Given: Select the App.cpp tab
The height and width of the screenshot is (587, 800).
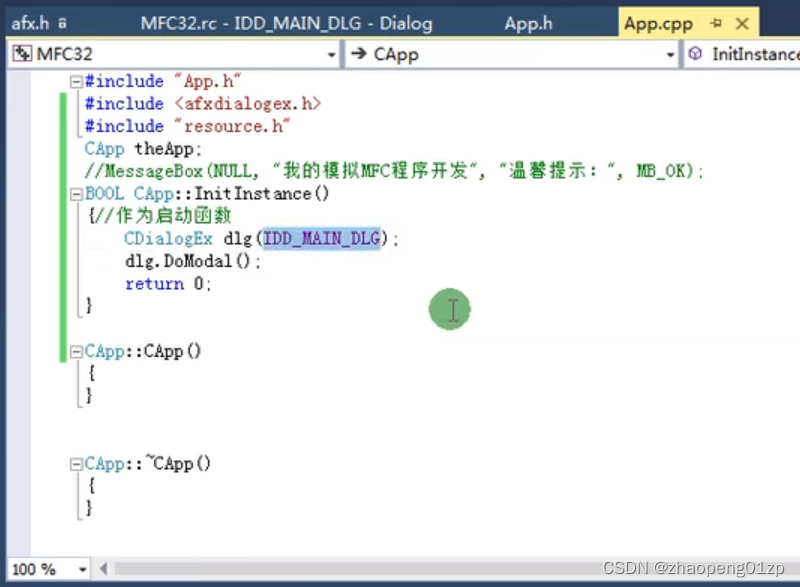Looking at the screenshot, I should (x=658, y=23).
